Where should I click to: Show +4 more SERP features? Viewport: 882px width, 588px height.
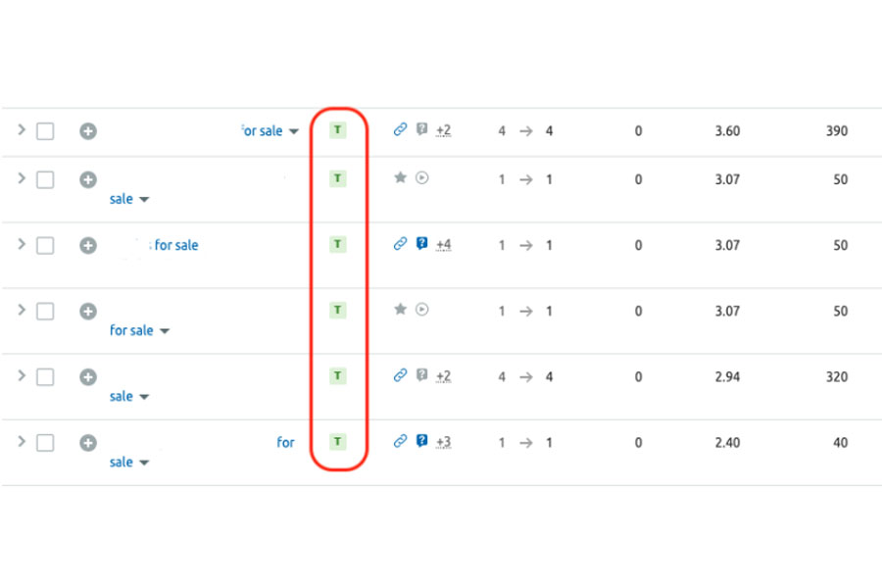pos(444,244)
